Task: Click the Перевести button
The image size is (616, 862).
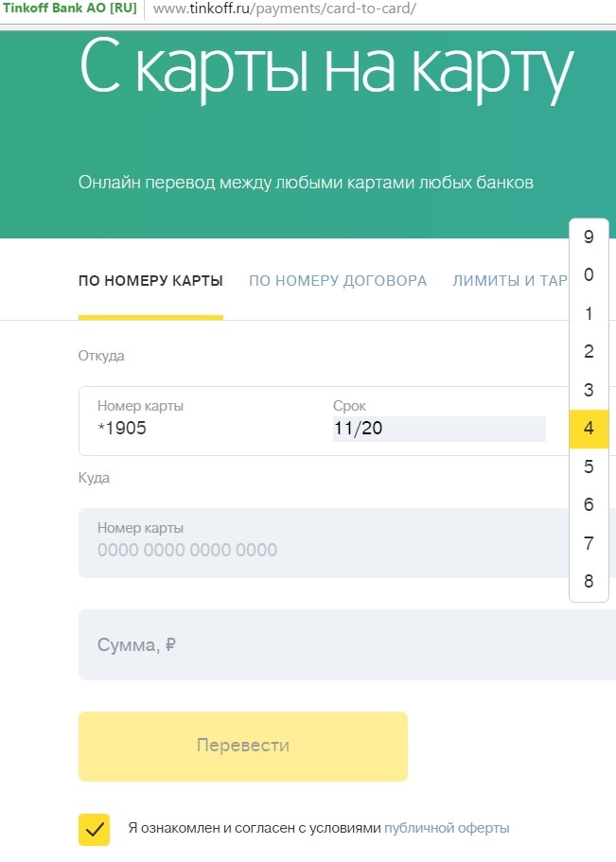Action: click(x=243, y=746)
